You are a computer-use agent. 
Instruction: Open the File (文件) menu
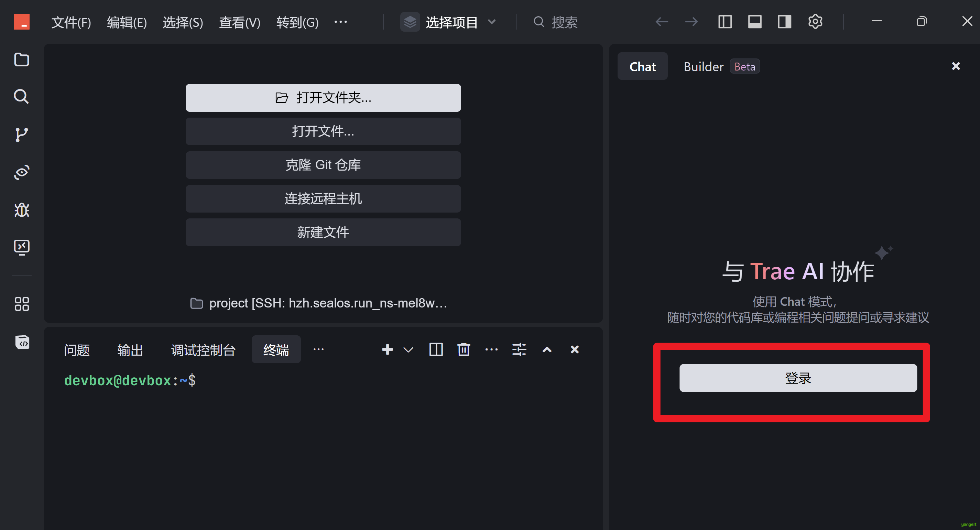pos(71,22)
